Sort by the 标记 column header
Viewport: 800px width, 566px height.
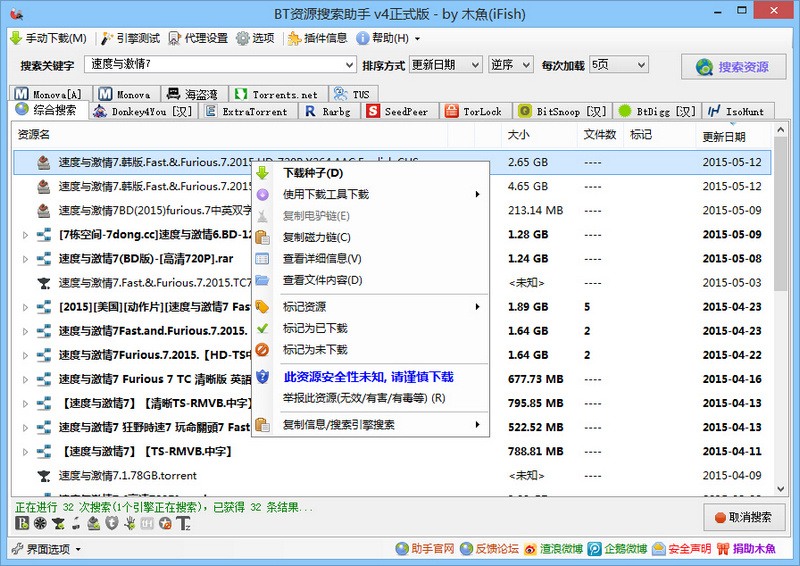pos(659,135)
